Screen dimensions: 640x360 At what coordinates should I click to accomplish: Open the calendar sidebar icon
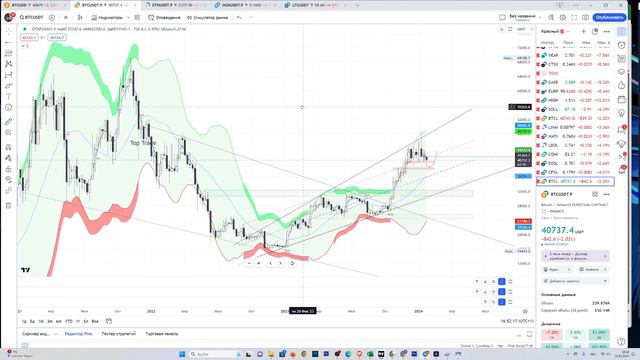point(622,99)
